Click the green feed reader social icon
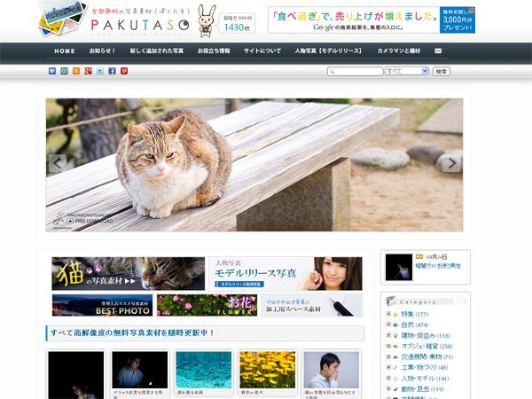This screenshot has height=399, width=532. pos(64,71)
